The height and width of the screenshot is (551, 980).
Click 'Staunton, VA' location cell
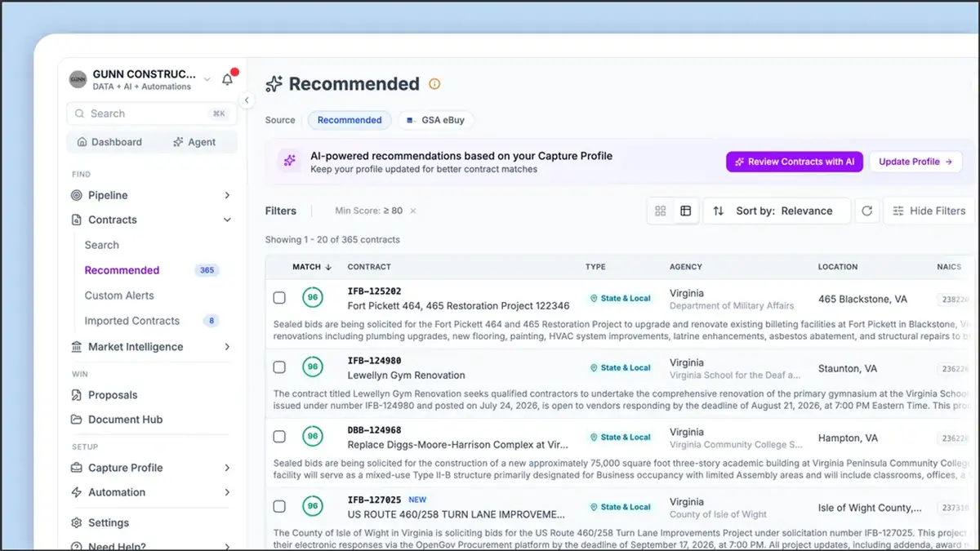pyautogui.click(x=848, y=369)
